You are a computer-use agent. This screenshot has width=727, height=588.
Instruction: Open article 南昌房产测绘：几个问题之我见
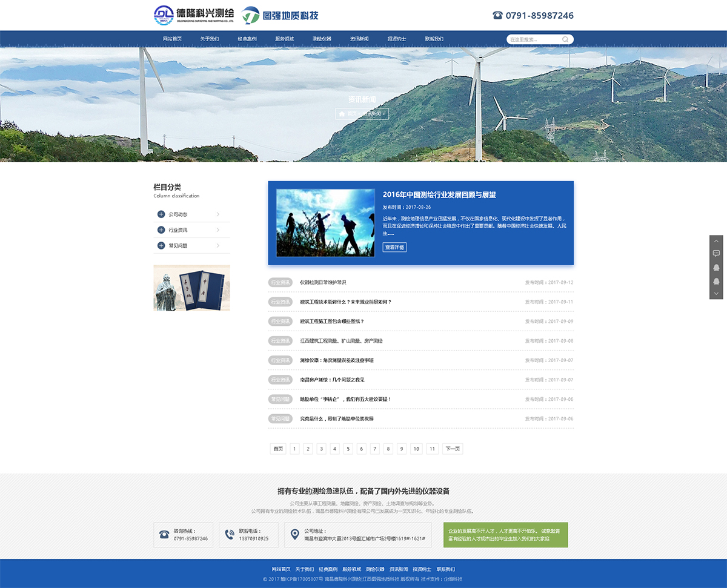click(x=332, y=380)
